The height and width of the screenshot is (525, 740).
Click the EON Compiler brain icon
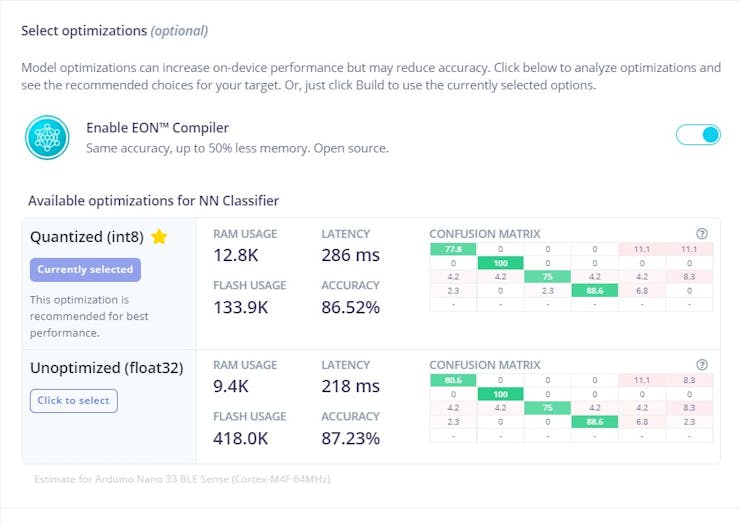pyautogui.click(x=47, y=138)
